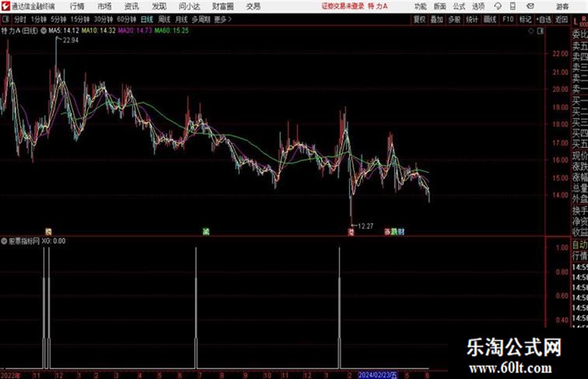The image size is (588, 379).
Task: Open the 行情 menu
Action: click(x=77, y=6)
